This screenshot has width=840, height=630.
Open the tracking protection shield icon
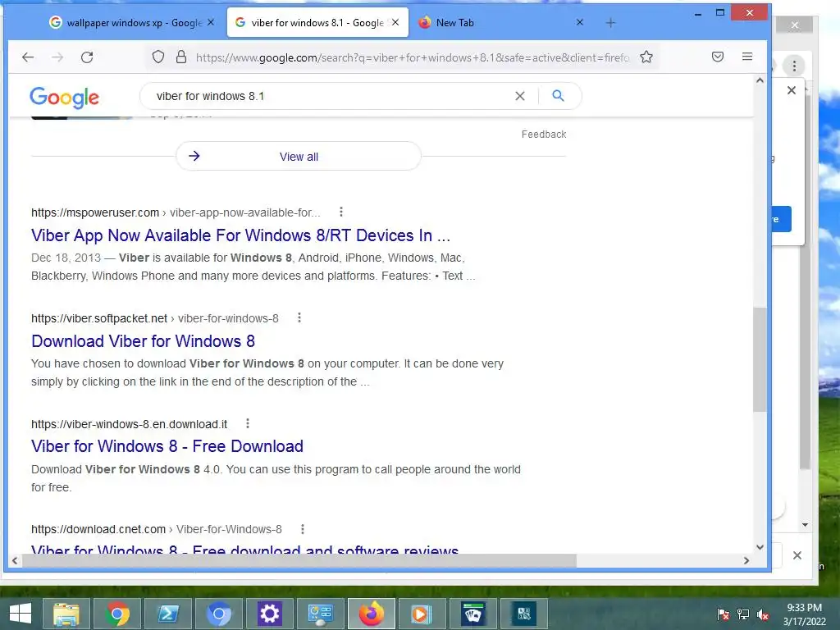click(158, 57)
